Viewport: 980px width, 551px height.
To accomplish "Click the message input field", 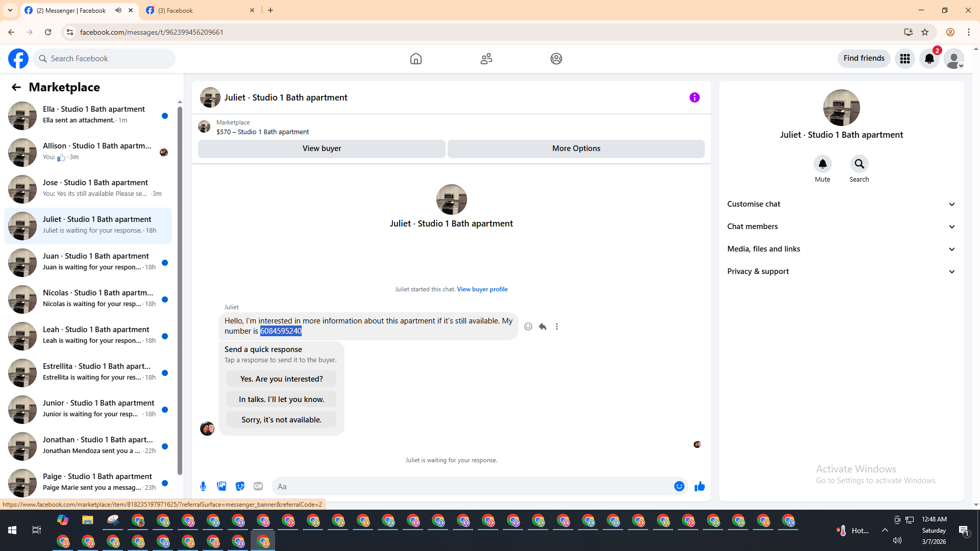I will coord(472,486).
